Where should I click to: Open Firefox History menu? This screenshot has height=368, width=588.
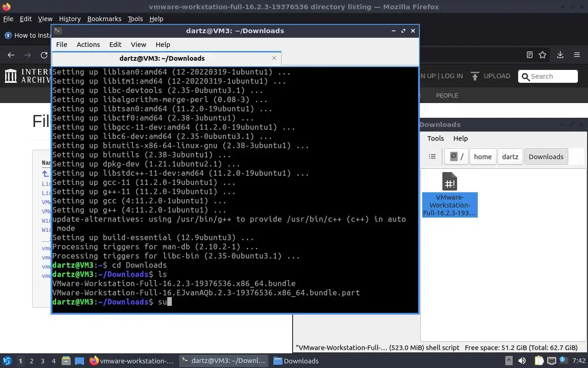(x=70, y=19)
